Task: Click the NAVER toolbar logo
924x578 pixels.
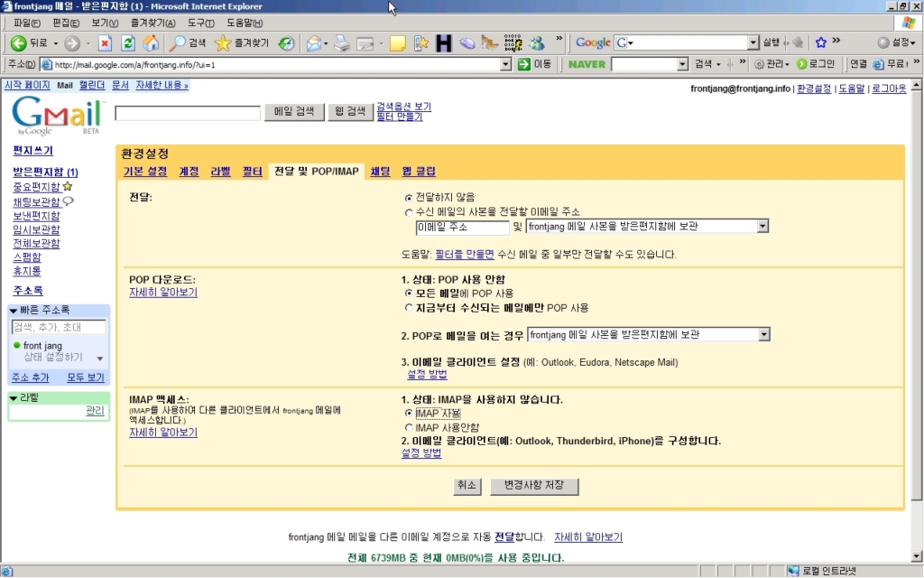Action: click(x=587, y=64)
